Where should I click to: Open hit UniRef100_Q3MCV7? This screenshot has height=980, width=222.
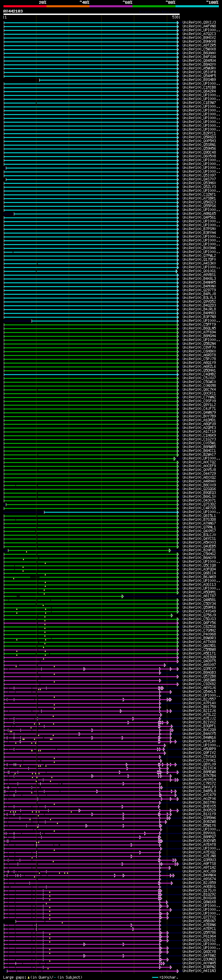pos(199,669)
